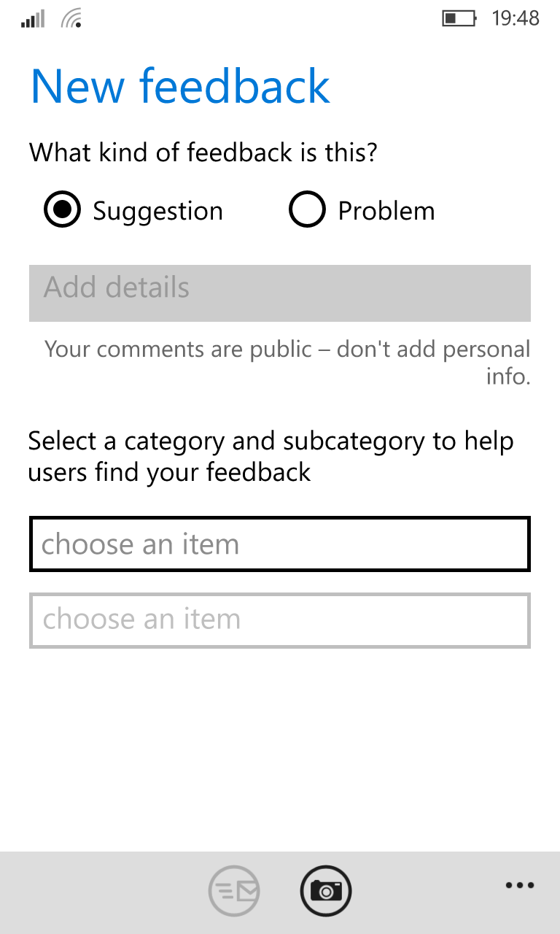The width and height of the screenshot is (560, 934).
Task: Tap the 19:48 clock in status bar
Action: [x=516, y=18]
